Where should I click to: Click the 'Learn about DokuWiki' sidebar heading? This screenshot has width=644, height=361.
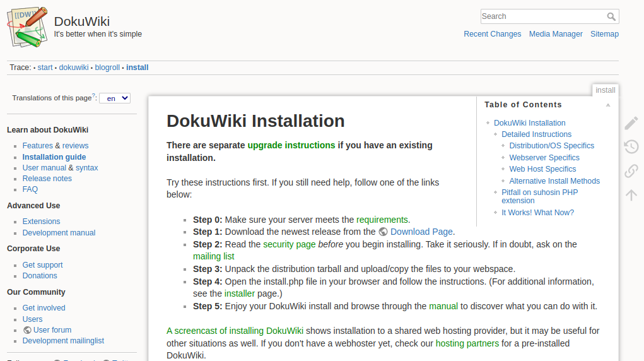48,130
